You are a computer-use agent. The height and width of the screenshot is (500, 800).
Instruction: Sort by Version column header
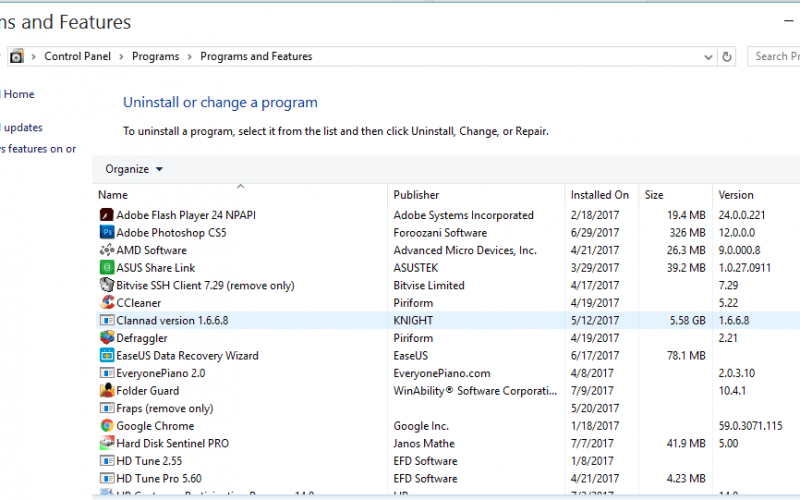757,195
